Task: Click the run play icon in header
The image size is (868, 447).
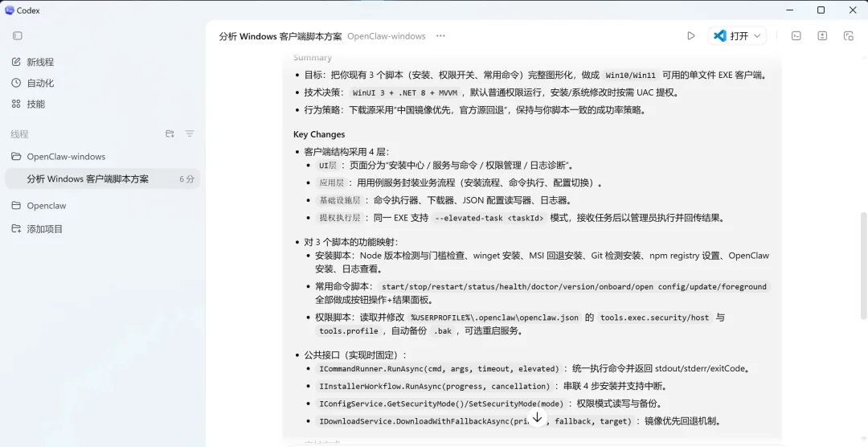Action: tap(691, 36)
